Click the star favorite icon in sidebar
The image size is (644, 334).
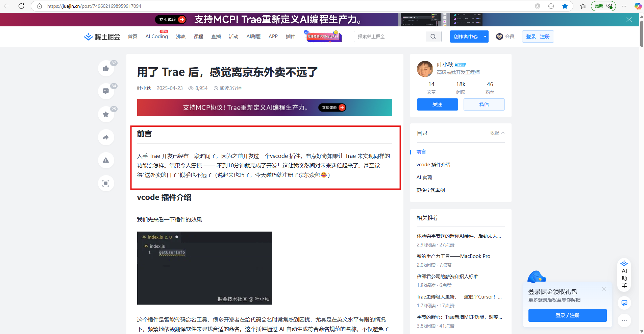(x=106, y=114)
